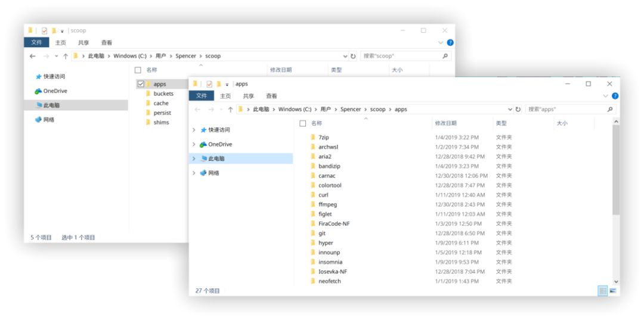Open 文件 menu in scoop window
The width and height of the screenshot is (644, 320).
[x=36, y=43]
